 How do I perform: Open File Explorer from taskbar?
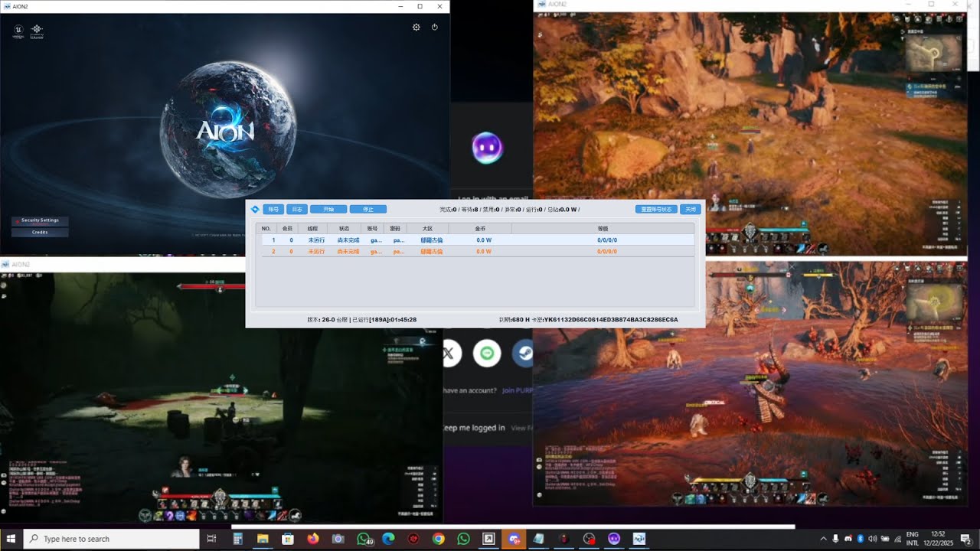point(263,539)
